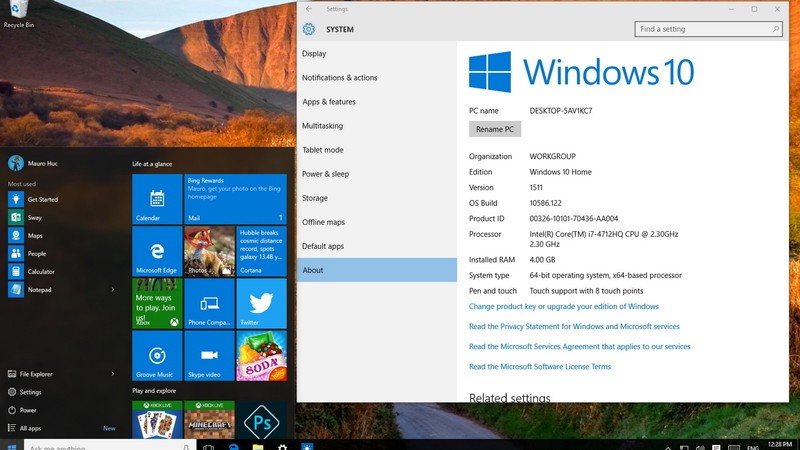Launch the Candy Crush Soda tile
The height and width of the screenshot is (450, 800).
(261, 356)
